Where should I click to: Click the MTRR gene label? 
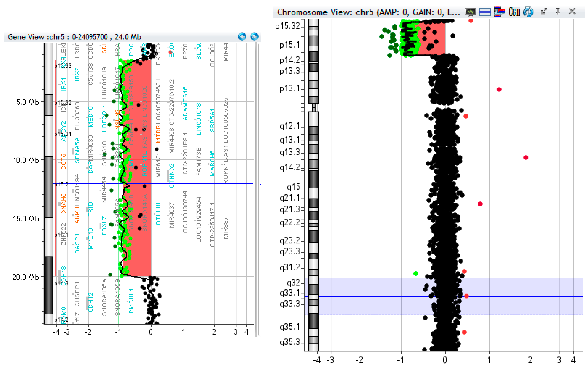(x=158, y=134)
